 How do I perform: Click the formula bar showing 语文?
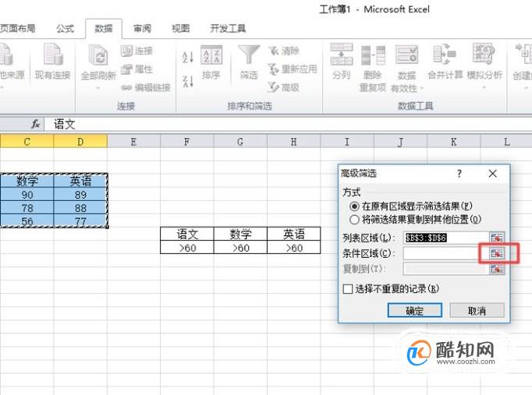[x=289, y=124]
